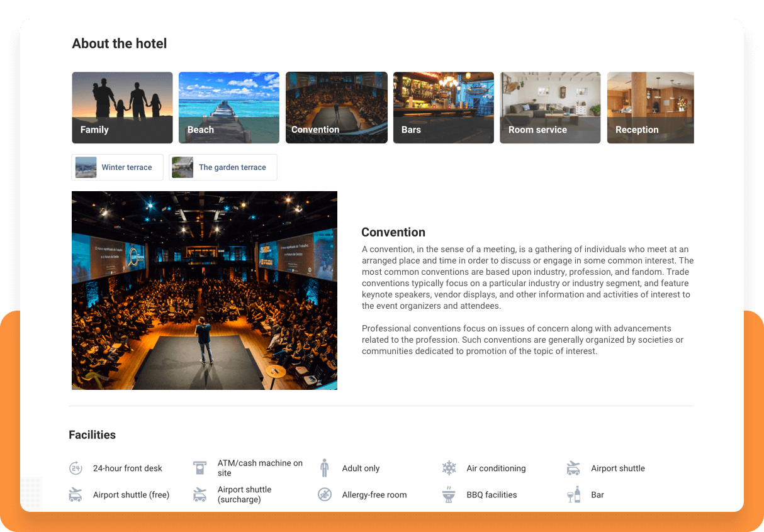This screenshot has height=532, width=764.
Task: Click the Airport shuttle (free) icon
Action: [x=76, y=494]
